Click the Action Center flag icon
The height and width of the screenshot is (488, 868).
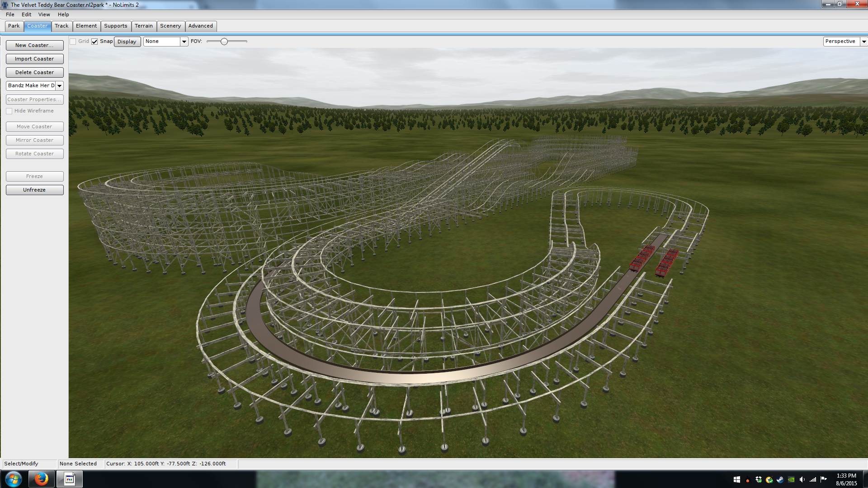(823, 479)
